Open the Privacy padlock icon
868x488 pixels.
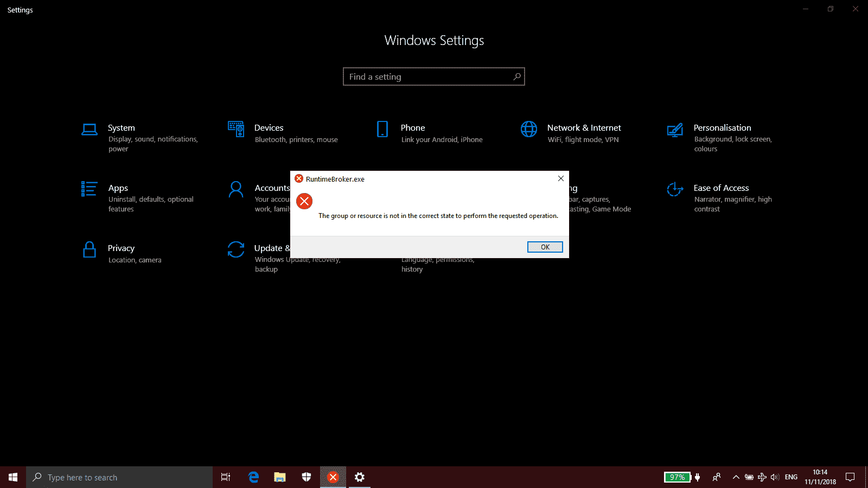[90, 249]
